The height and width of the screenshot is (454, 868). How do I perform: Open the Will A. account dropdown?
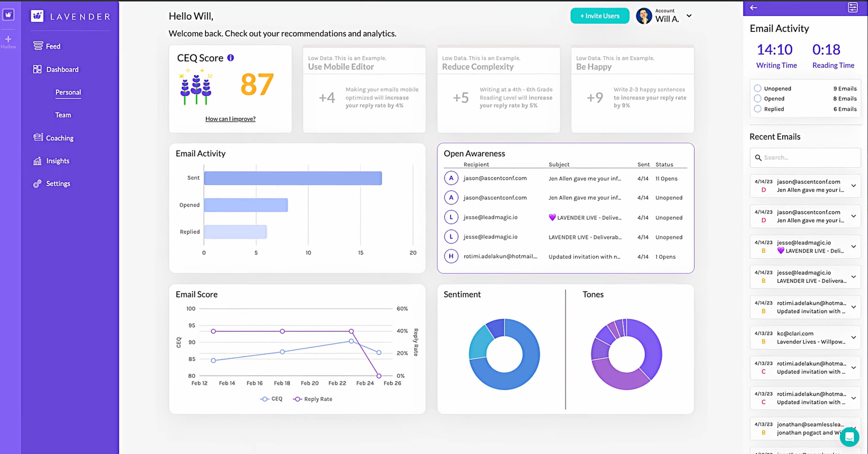click(689, 16)
